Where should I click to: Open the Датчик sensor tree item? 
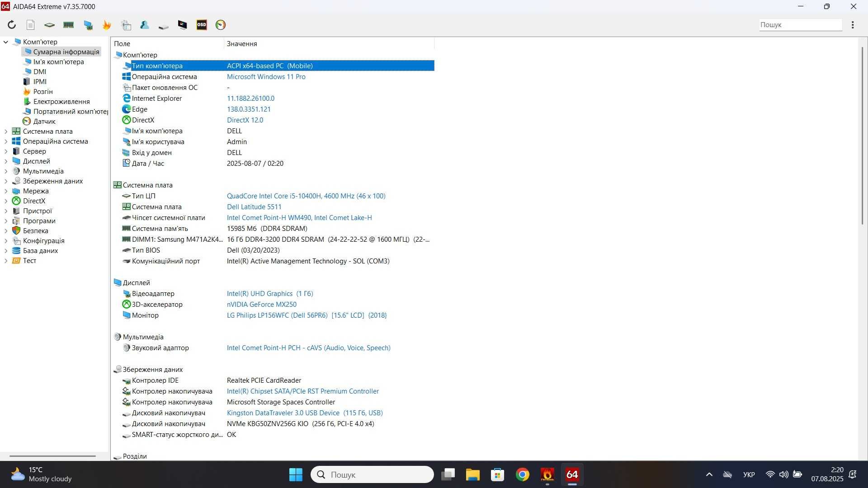pos(39,122)
